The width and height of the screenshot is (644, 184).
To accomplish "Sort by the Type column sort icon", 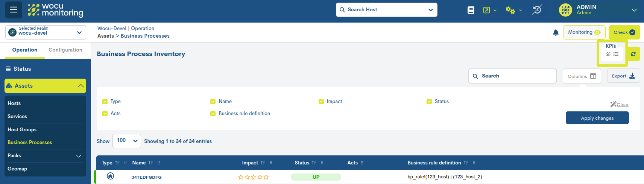I will [x=117, y=163].
